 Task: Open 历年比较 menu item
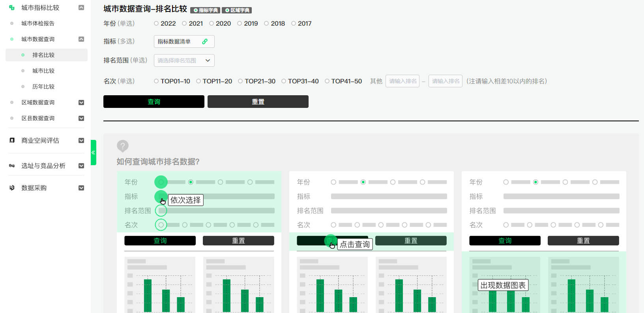tap(43, 87)
